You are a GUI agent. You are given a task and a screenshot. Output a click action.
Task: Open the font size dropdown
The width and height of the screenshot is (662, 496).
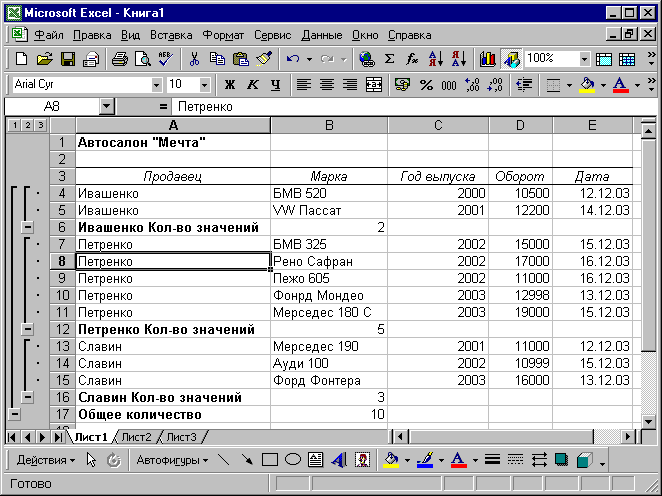click(204, 85)
